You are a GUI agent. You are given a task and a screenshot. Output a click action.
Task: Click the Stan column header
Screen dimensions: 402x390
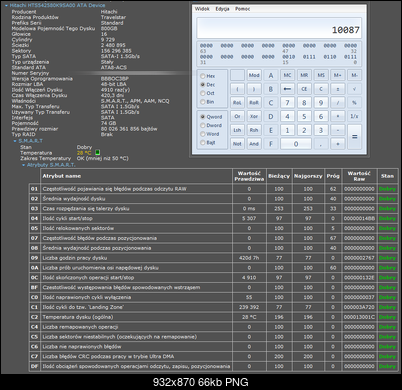point(387,176)
